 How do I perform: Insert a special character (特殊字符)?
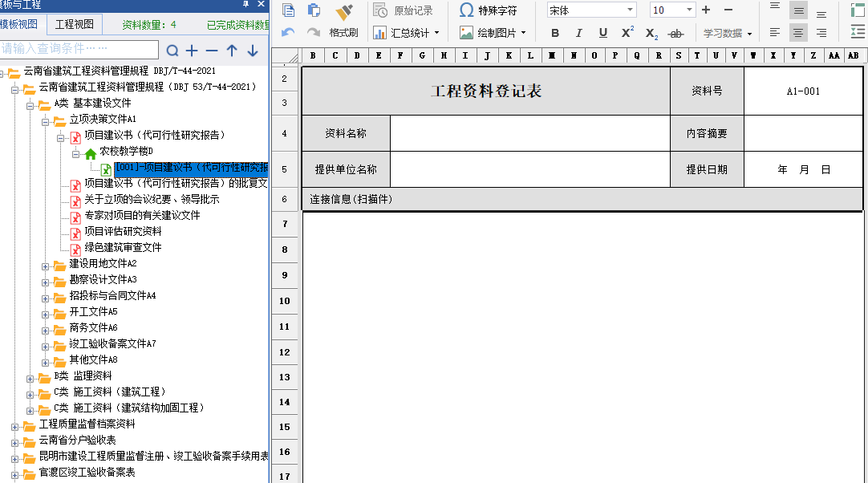(x=489, y=10)
